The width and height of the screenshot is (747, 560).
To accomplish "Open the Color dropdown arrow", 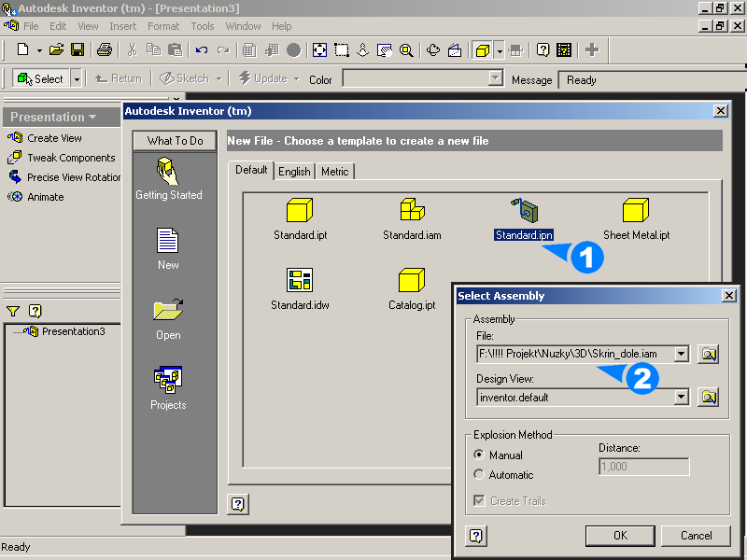I will click(x=496, y=77).
